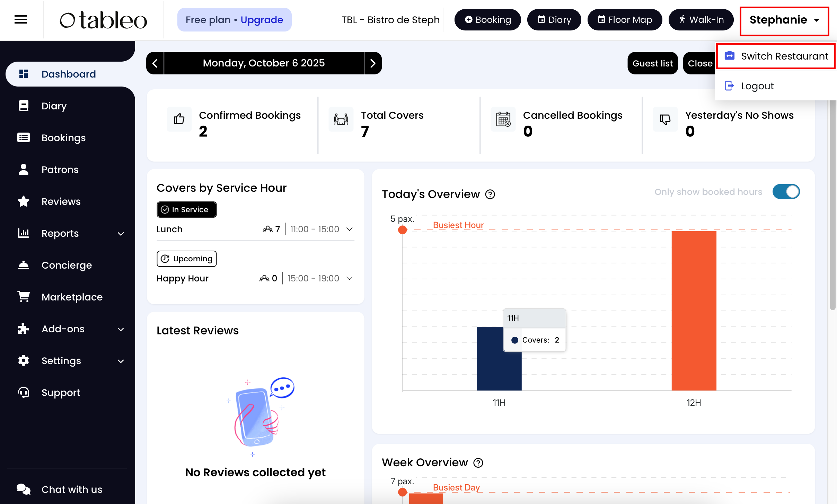Expand the Add-ons sidebar submenu
Viewport: 837px width, 504px height.
click(121, 329)
